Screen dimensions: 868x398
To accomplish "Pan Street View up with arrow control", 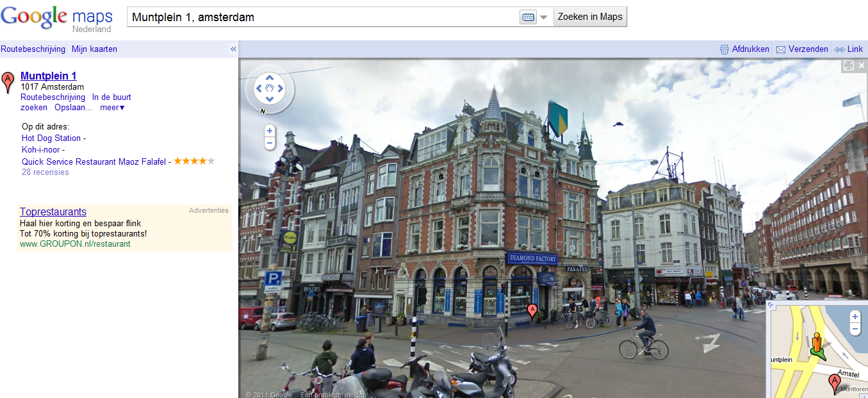I will pos(270,78).
